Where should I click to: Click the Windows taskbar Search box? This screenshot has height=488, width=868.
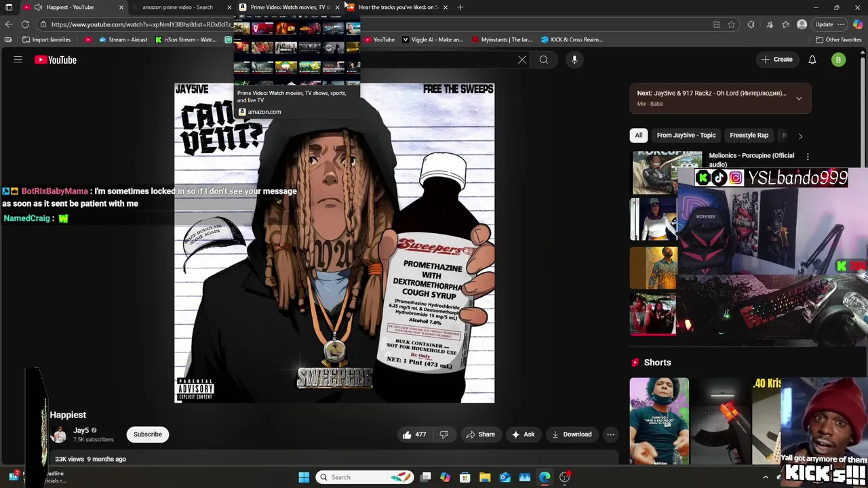coord(365,477)
